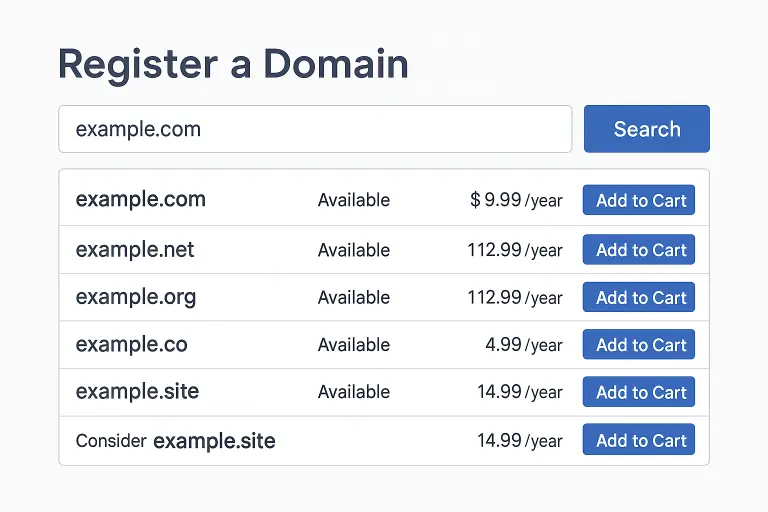Click the Register a Domain heading

(x=233, y=64)
